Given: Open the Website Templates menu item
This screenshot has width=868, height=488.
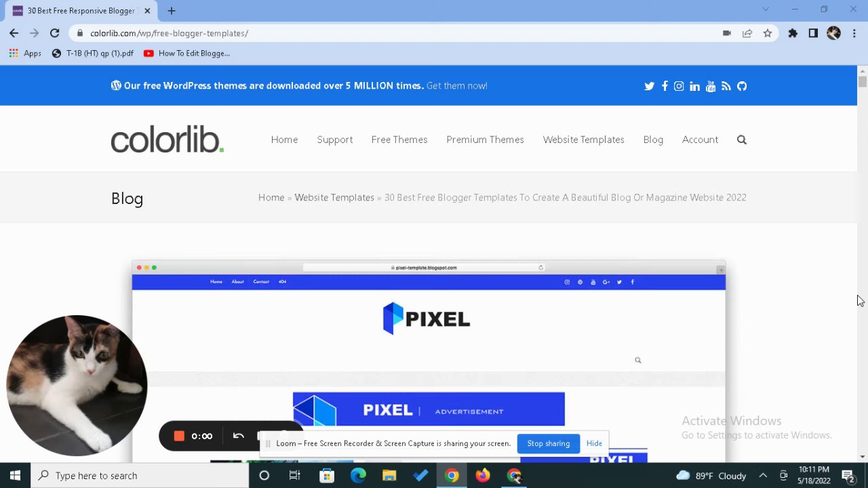Looking at the screenshot, I should tap(583, 140).
